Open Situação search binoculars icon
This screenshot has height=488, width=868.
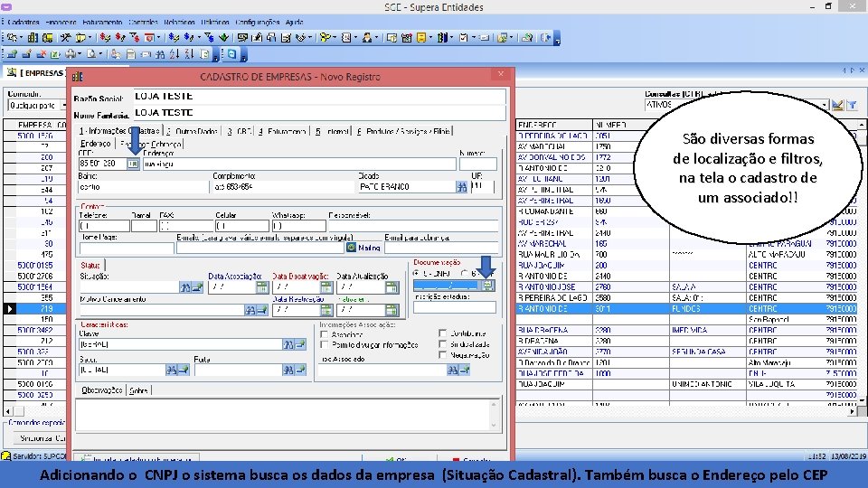[x=184, y=287]
